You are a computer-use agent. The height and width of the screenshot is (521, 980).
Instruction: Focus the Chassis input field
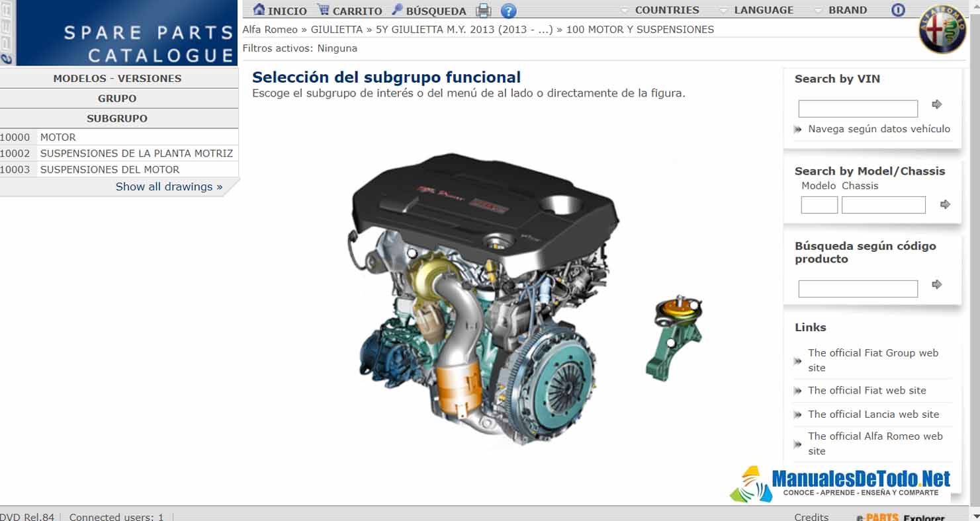tap(883, 205)
